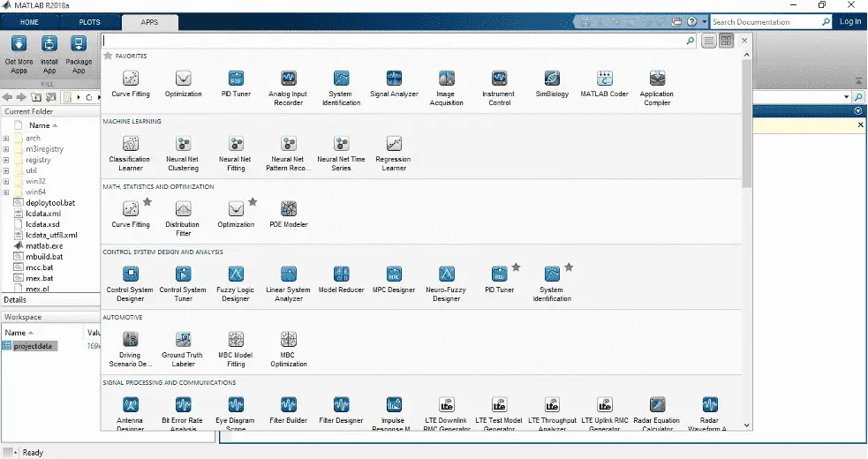Screen dimensions: 868x459
Task: Launch Model Reducer app
Action: coord(342,280)
